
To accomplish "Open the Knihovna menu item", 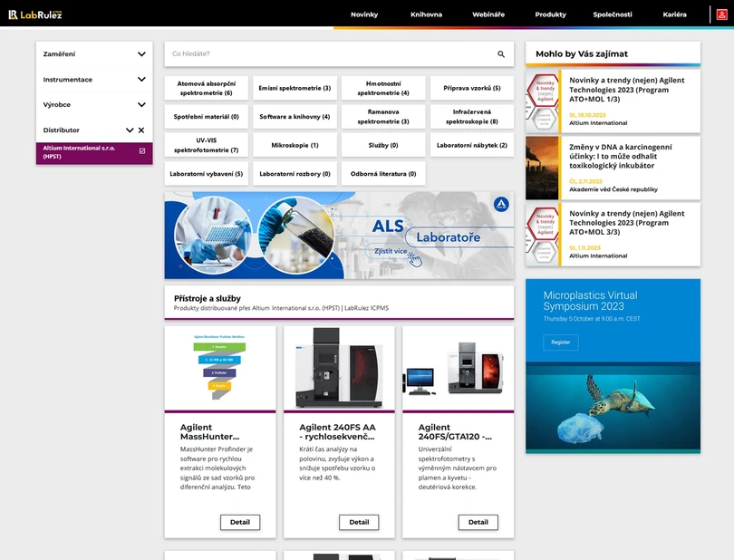I will [x=426, y=14].
